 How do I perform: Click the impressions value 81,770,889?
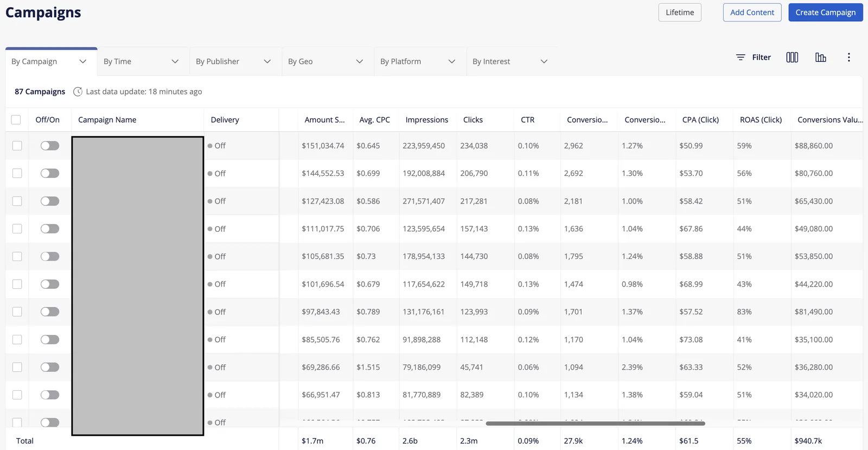421,395
